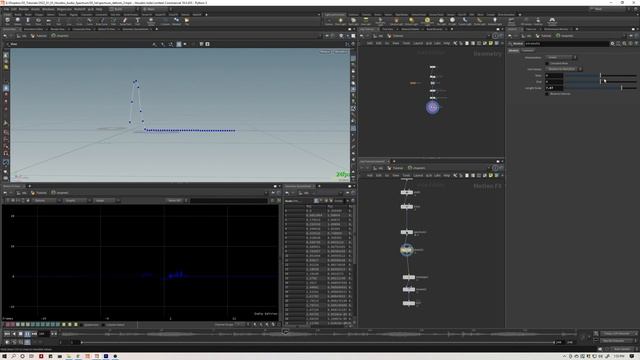Click the Length Scale value field
This screenshot has width=640, height=360.
554,87
